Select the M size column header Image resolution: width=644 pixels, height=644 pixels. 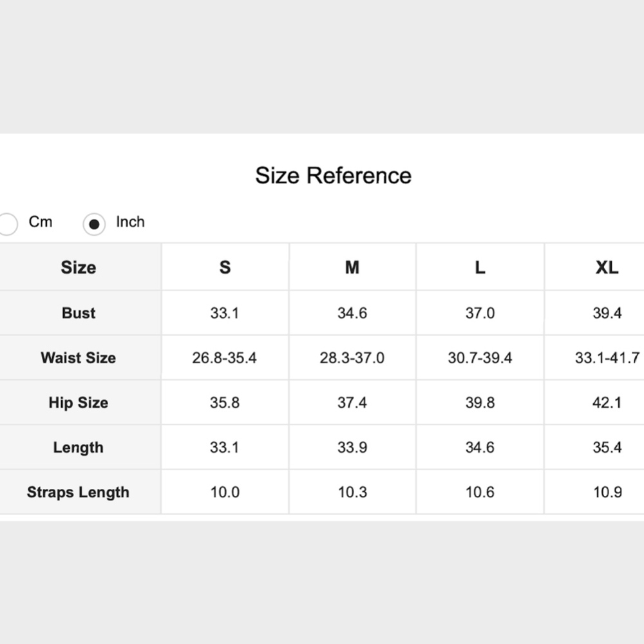(x=352, y=267)
